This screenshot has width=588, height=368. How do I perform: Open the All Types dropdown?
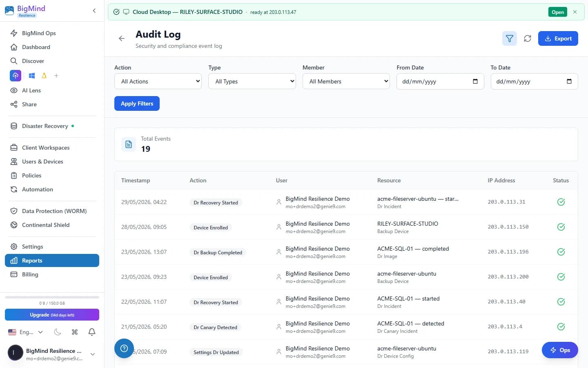tap(252, 81)
